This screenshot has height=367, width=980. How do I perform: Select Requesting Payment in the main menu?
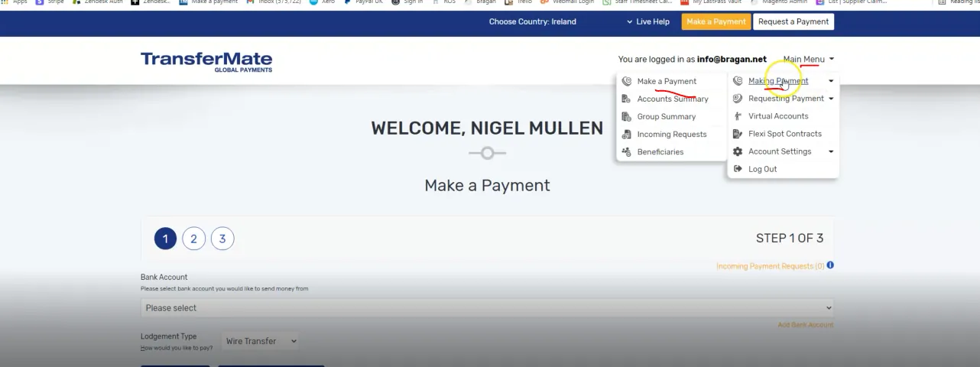pos(786,99)
